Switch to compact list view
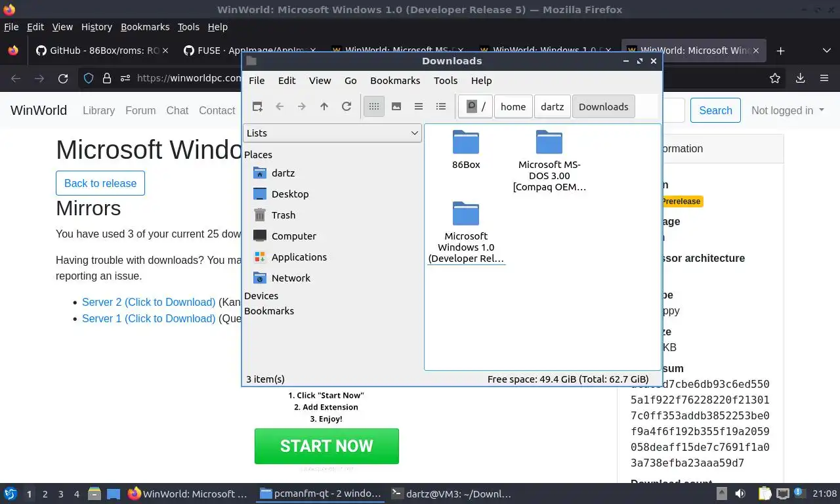The width and height of the screenshot is (840, 504). tap(419, 106)
